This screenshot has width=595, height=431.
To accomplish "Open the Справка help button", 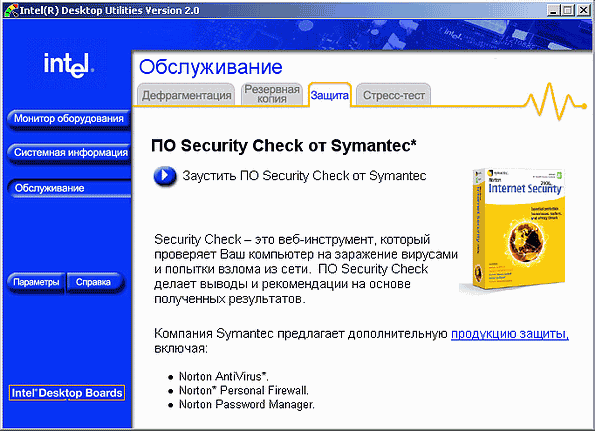I will 93,282.
